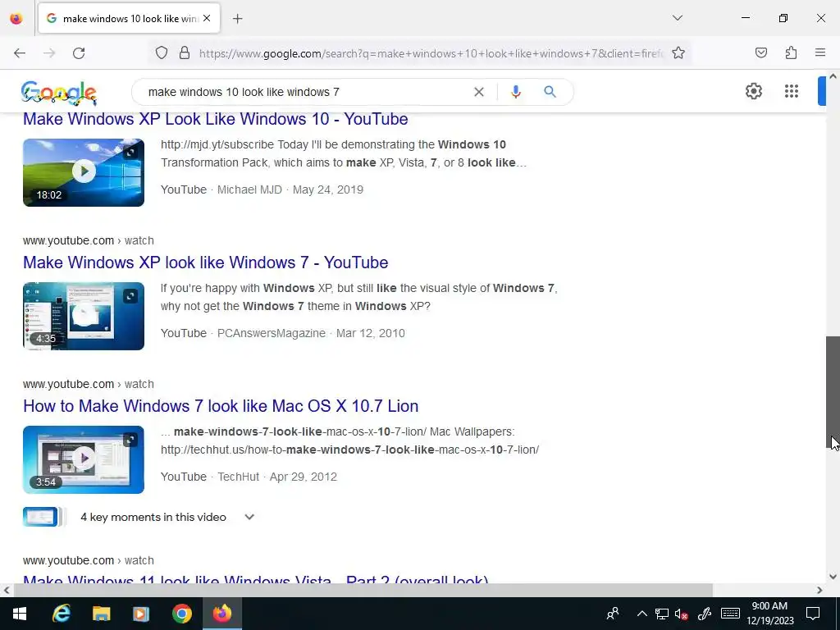Click scroll down arrow on vertical scrollbar
Viewport: 840px width, 630px height.
833,577
